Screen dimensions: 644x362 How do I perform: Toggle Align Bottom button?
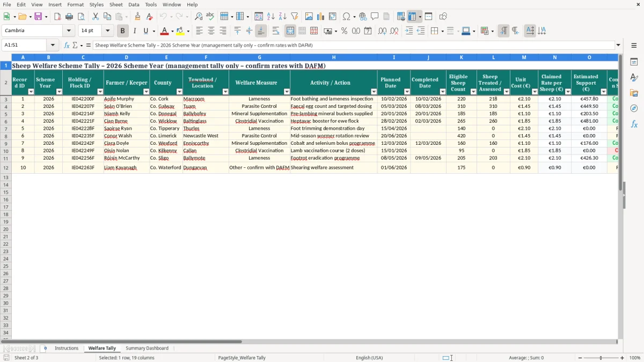tap(261, 31)
